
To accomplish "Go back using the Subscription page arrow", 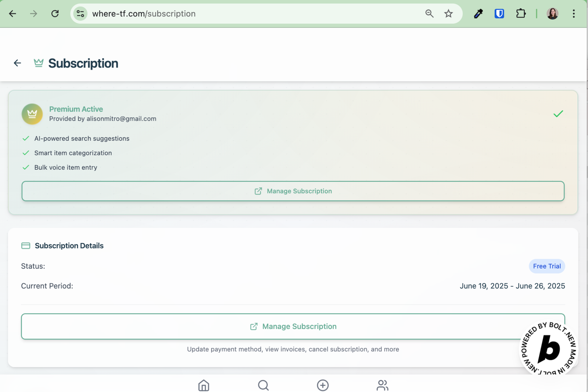I will coord(17,63).
